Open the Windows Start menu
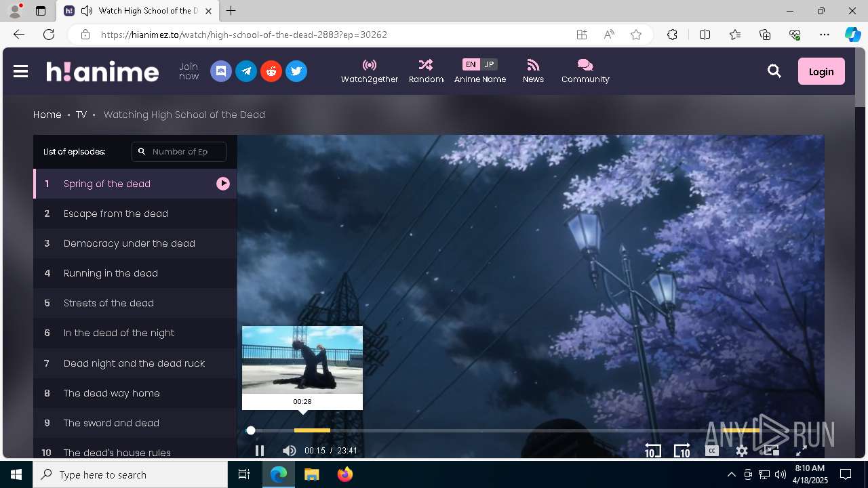 [x=16, y=474]
